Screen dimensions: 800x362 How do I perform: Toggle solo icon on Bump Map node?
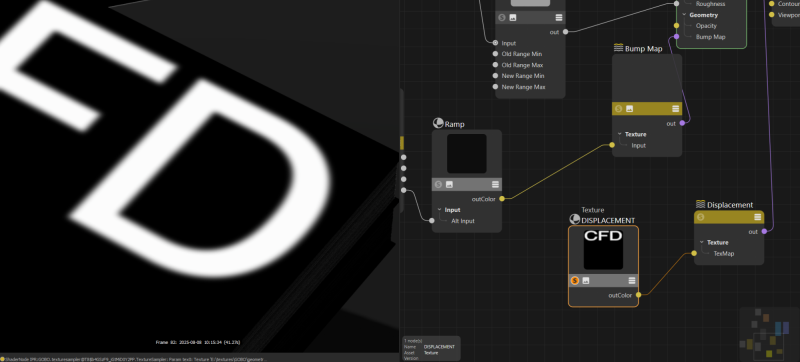[x=618, y=109]
